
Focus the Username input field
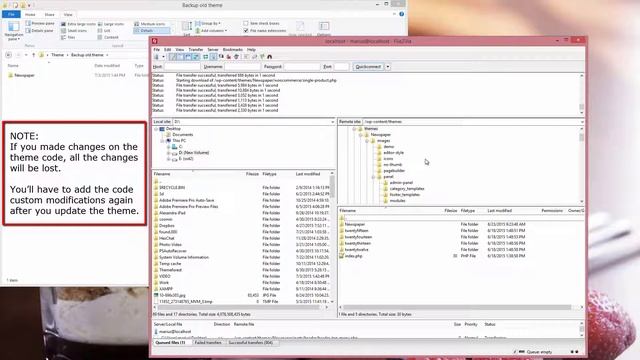pyautogui.click(x=242, y=67)
